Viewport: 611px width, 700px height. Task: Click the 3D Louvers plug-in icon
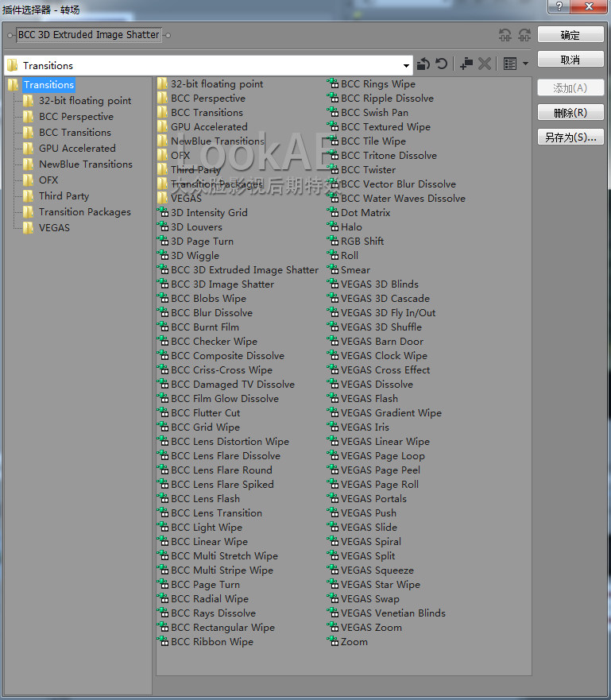(x=162, y=226)
